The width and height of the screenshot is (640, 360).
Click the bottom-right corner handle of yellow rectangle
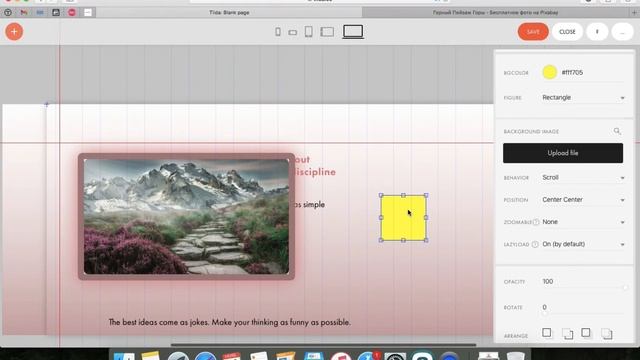(426, 240)
